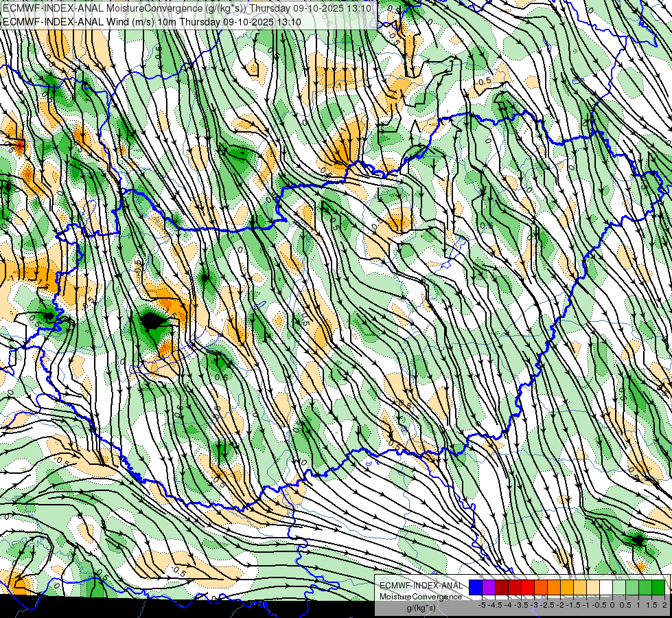Pick the orange-red swatch between -3 and -2.5

(541, 588)
